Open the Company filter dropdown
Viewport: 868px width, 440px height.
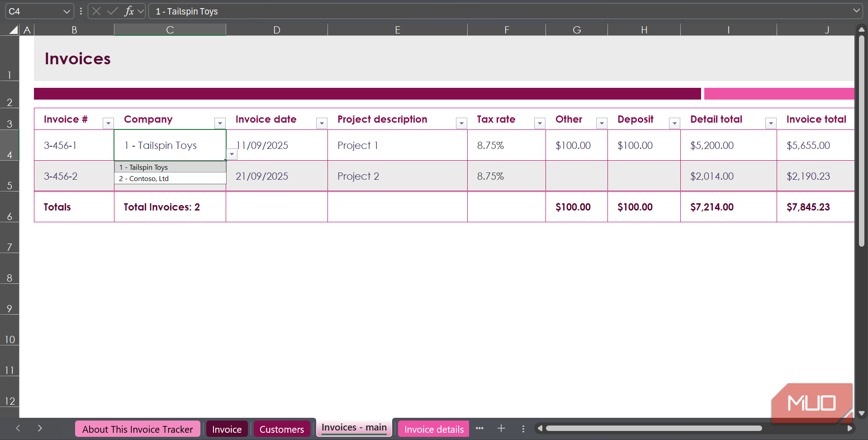click(x=220, y=123)
